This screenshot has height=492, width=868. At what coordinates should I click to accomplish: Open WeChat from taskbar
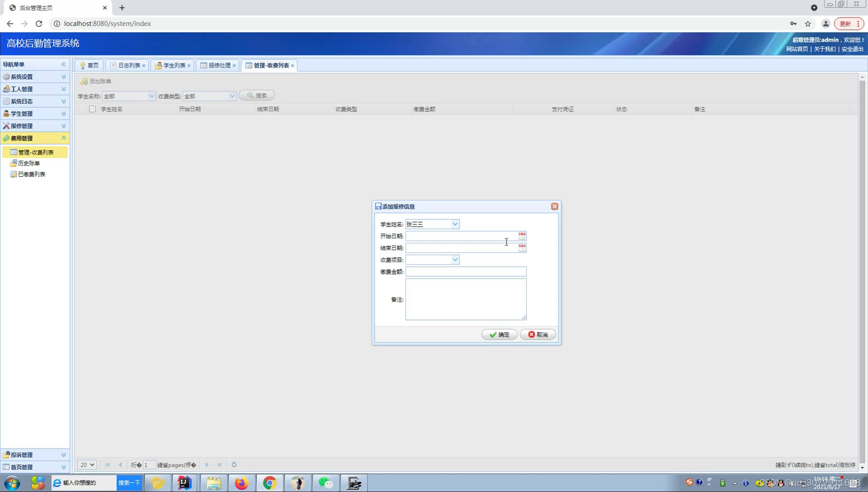[x=326, y=483]
